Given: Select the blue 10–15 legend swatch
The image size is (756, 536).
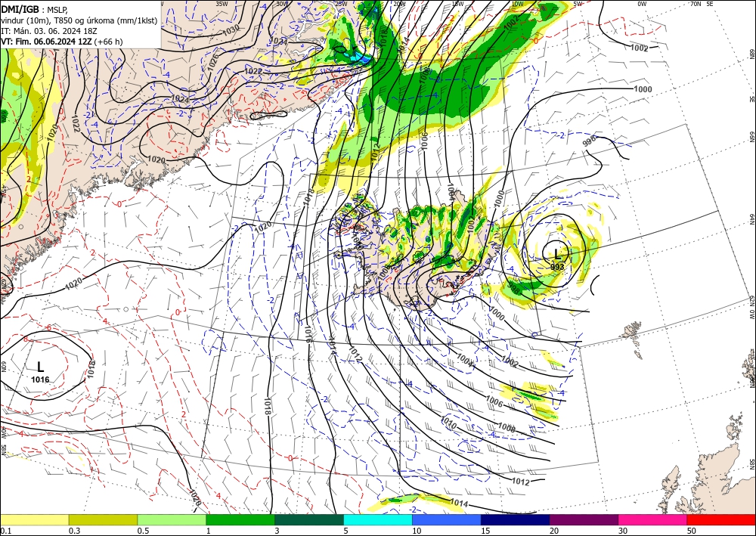Looking at the screenshot, I should pos(447,519).
